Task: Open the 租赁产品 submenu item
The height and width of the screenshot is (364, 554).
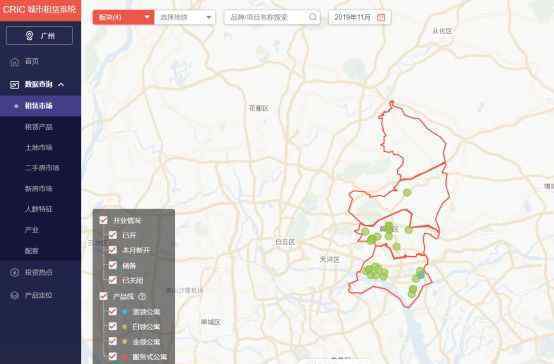Action: click(39, 127)
